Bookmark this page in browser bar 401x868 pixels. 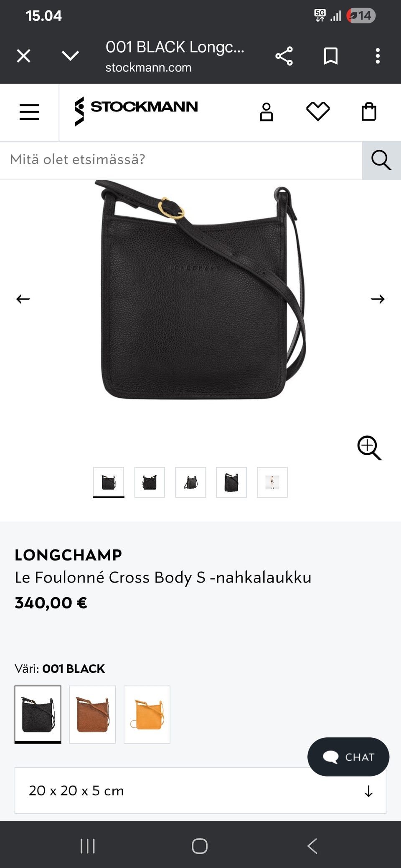pos(331,56)
